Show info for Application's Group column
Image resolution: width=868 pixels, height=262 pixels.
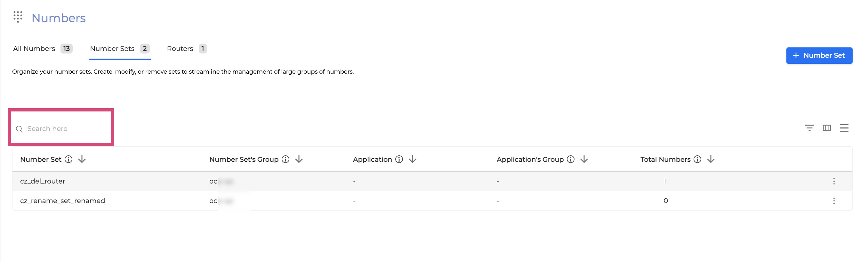pos(570,160)
